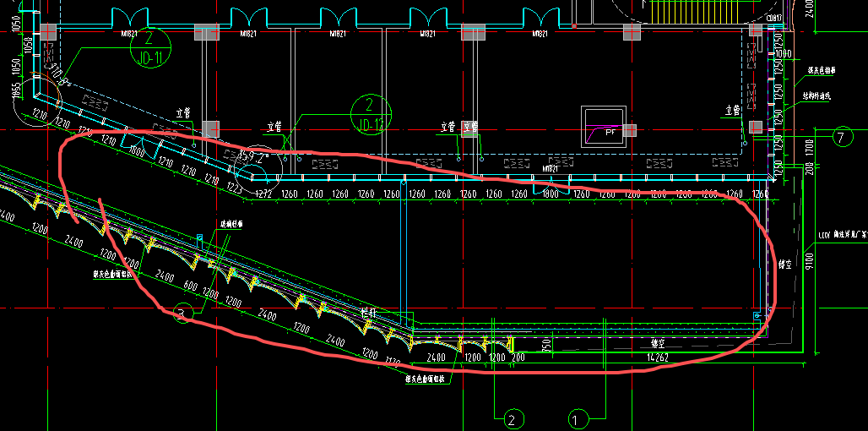Click the 1055 vertical dimension text
The width and height of the screenshot is (868, 431).
(17, 91)
